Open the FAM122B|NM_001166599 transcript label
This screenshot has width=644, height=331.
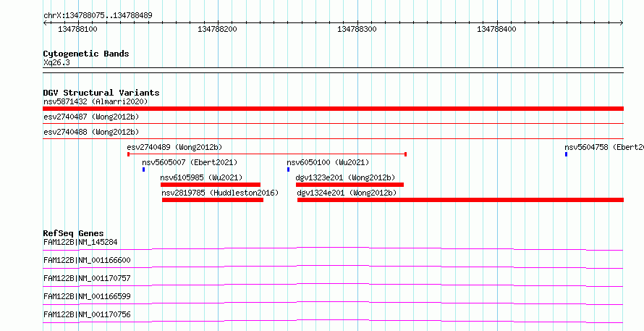coord(87,296)
